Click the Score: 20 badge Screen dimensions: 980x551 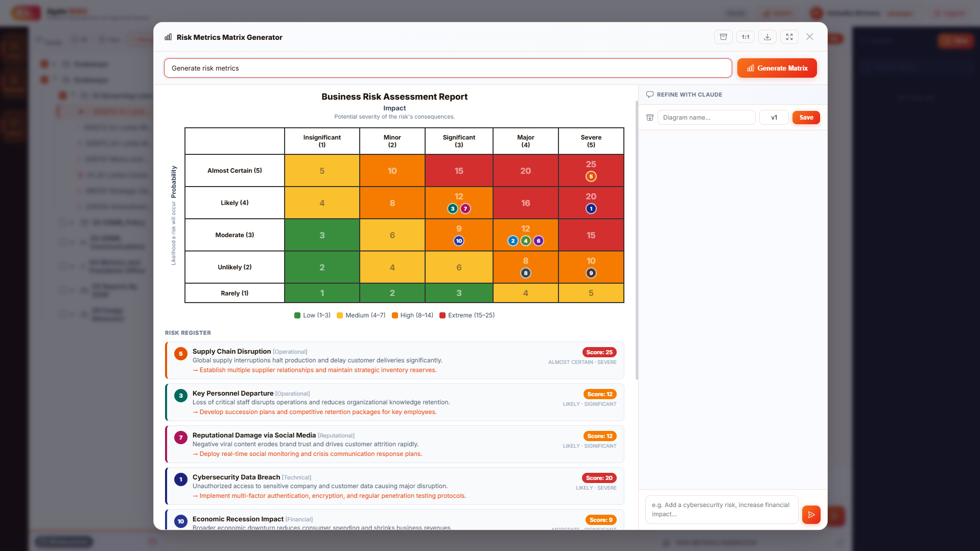599,478
